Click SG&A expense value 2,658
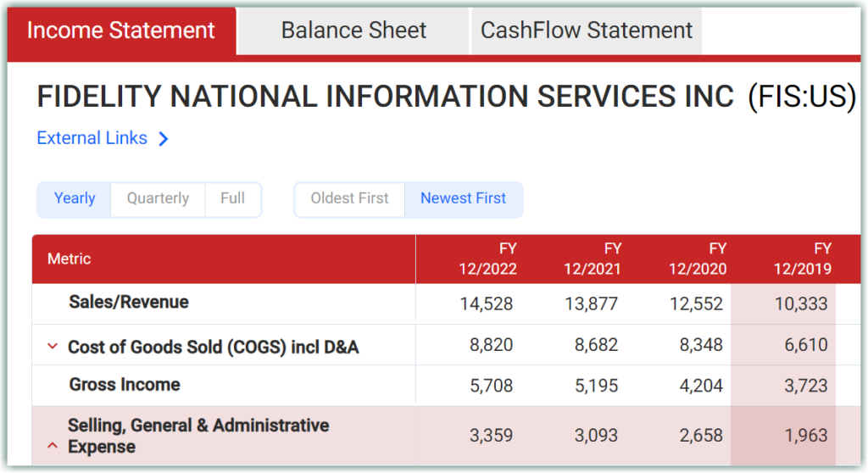Screen dimensions: 868x473 tap(701, 436)
